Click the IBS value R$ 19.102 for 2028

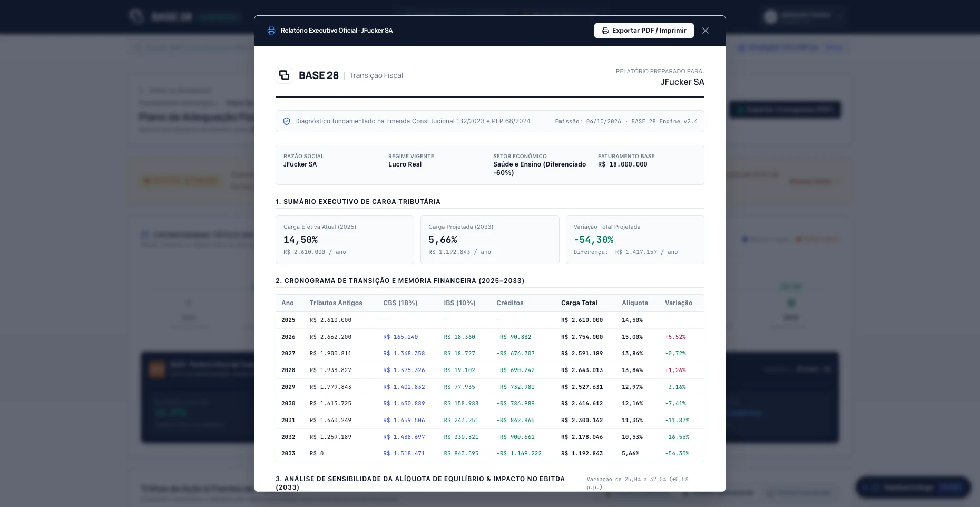click(x=459, y=370)
